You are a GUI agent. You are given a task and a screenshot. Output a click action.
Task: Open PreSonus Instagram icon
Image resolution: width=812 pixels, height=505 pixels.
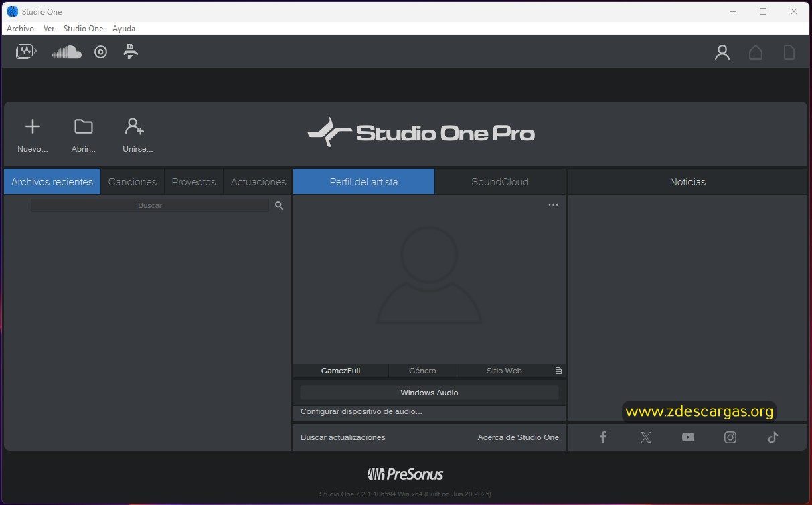[x=730, y=437]
